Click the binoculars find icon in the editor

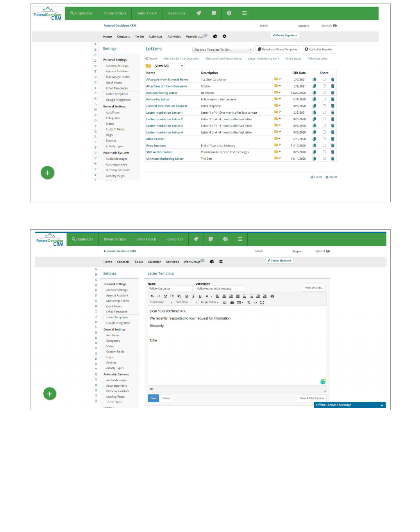[x=232, y=303]
